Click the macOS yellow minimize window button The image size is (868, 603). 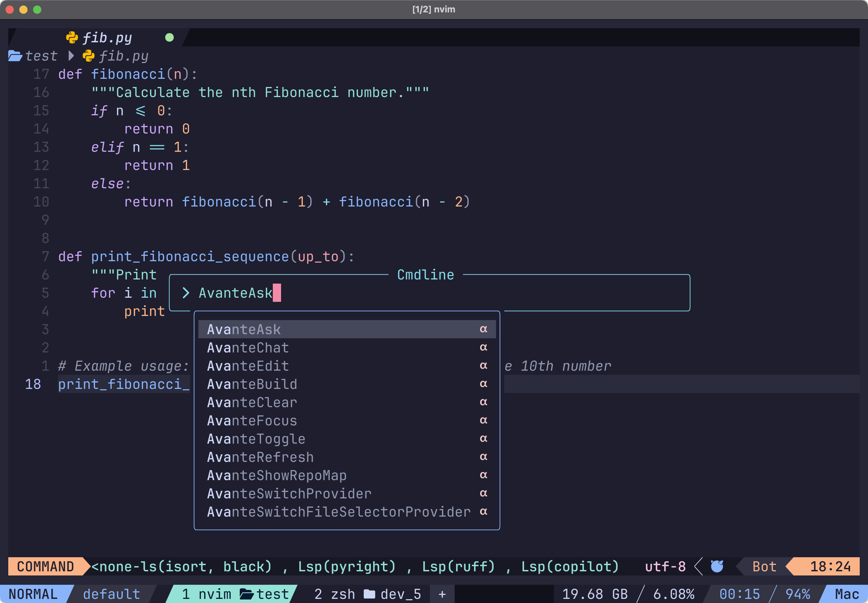tap(23, 9)
